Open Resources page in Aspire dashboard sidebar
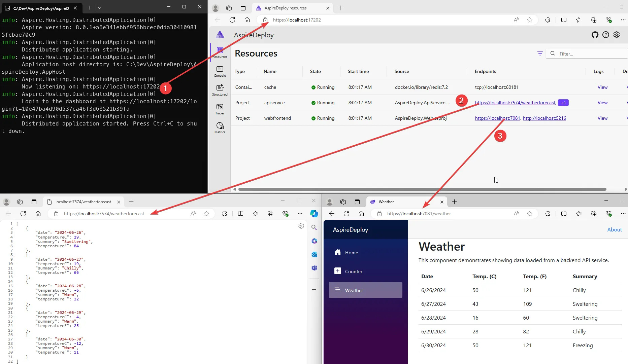 [220, 52]
